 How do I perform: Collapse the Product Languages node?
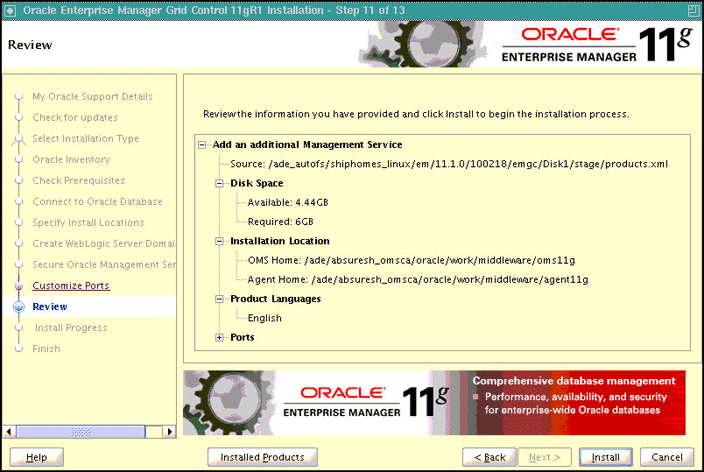[219, 299]
